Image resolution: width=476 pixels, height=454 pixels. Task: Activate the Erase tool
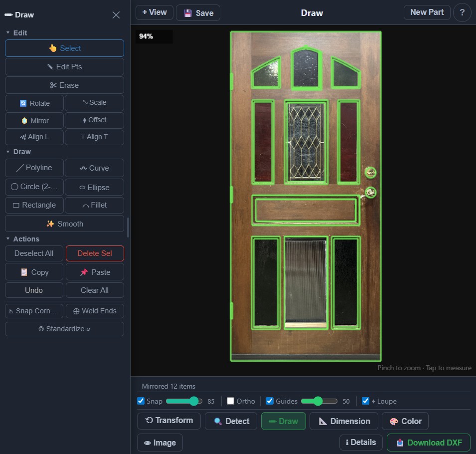pos(64,85)
